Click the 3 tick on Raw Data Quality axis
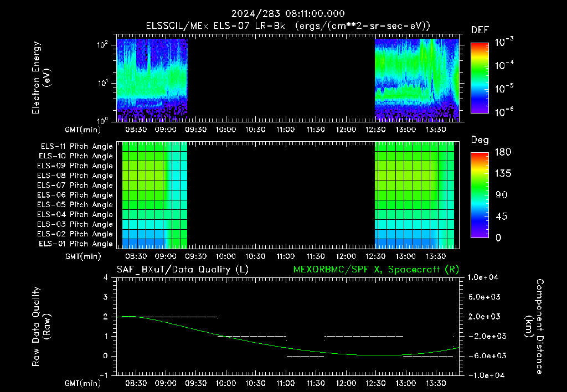Screen dimensions: 567x392 point(106,297)
